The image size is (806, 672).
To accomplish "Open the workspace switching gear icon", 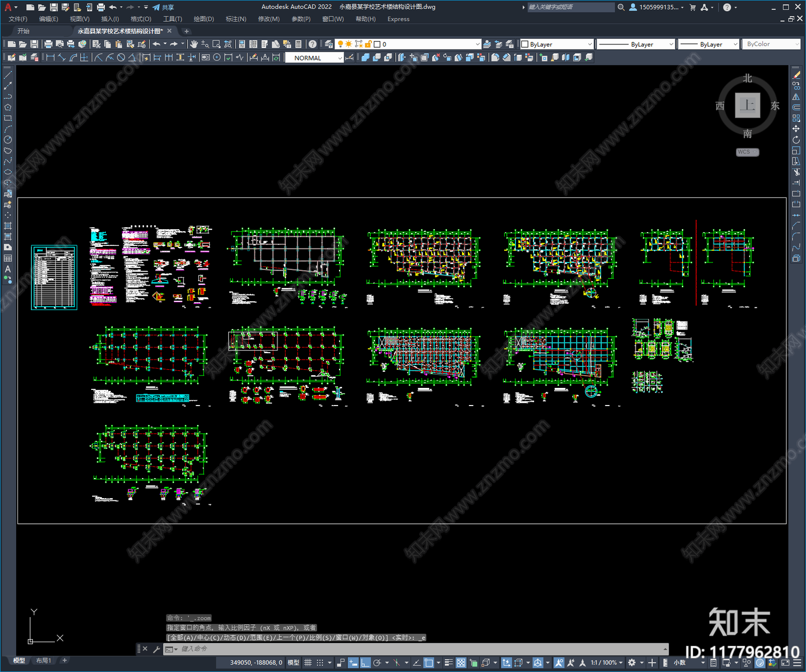I will pyautogui.click(x=632, y=662).
